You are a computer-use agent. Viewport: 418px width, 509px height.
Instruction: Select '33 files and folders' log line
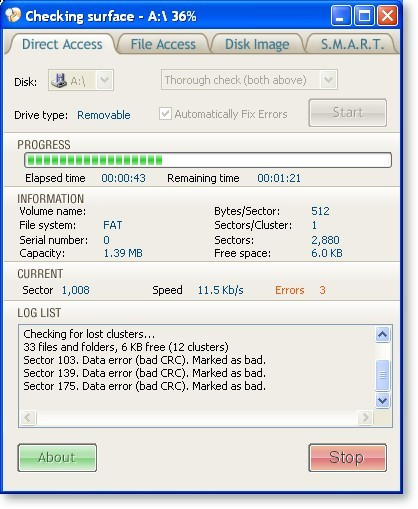coord(126,347)
